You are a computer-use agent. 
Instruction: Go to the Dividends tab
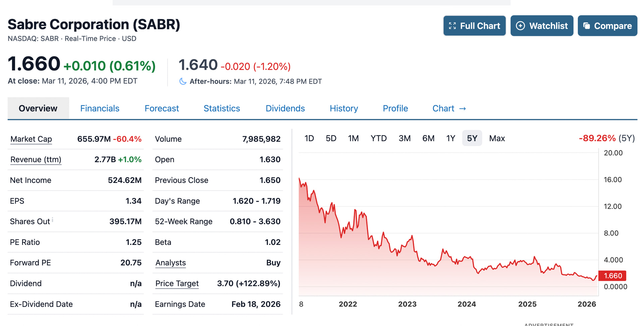285,109
